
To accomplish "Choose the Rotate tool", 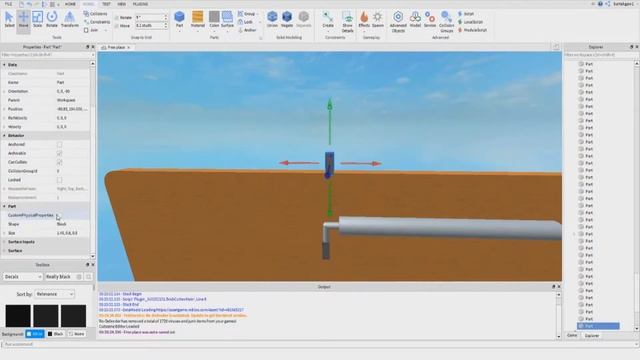I will click(x=52, y=19).
